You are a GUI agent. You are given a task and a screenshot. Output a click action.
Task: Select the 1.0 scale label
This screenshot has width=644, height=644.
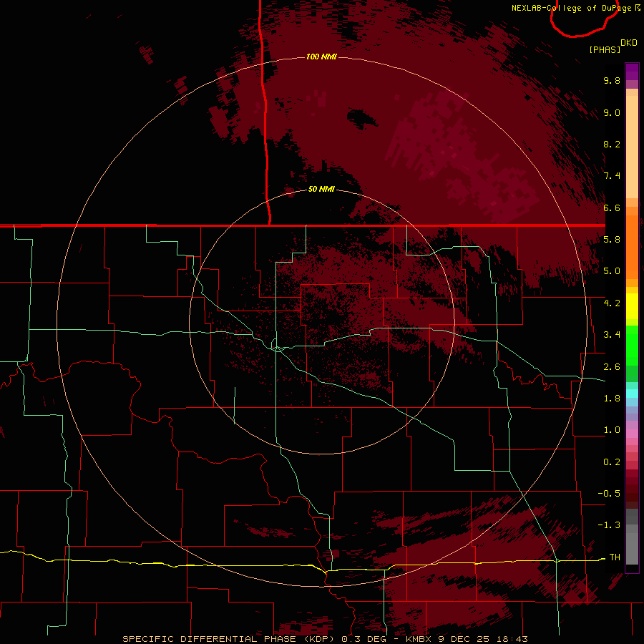(612, 430)
